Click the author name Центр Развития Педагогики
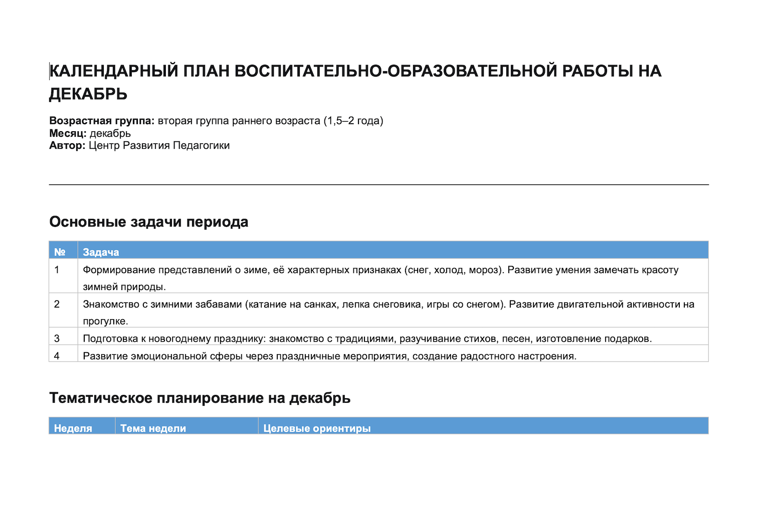The image size is (758, 532). pyautogui.click(x=159, y=146)
